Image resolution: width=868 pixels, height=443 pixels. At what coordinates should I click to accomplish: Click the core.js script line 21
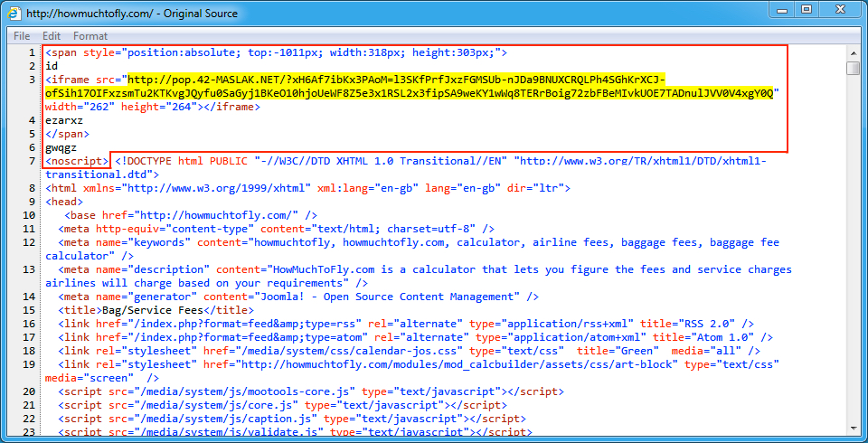282,405
